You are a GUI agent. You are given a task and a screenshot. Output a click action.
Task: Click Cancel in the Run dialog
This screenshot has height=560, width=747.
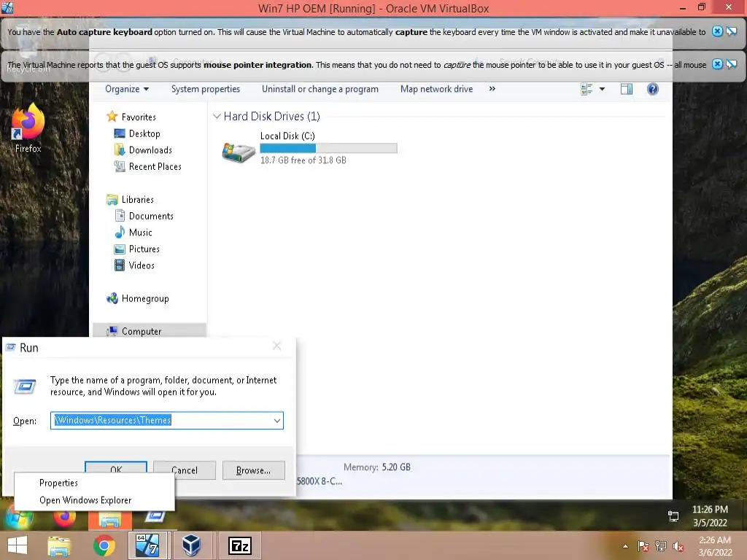pyautogui.click(x=185, y=470)
